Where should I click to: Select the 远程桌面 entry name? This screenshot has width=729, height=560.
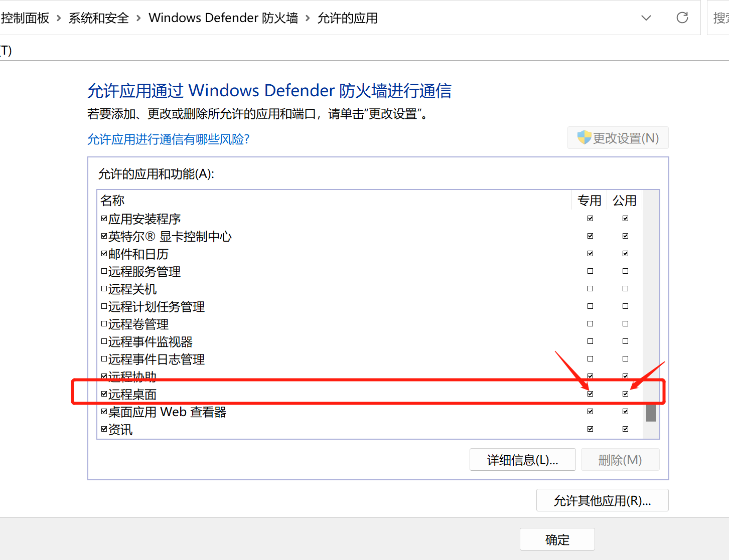132,395
